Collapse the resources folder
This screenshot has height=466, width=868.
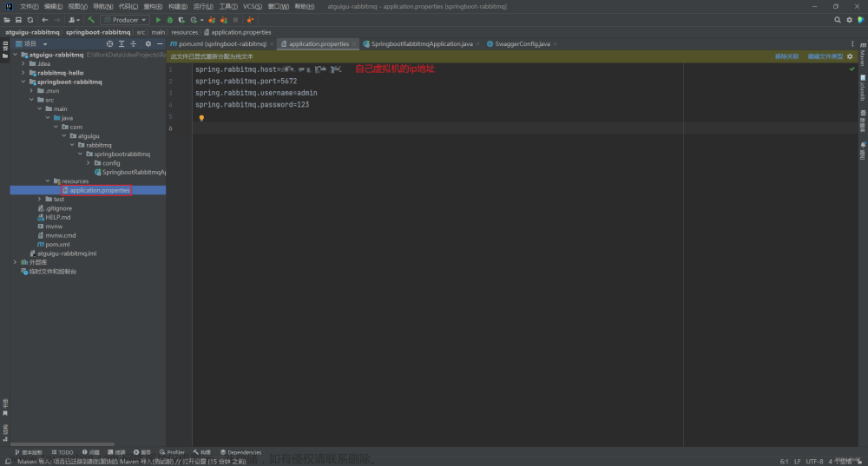click(48, 181)
